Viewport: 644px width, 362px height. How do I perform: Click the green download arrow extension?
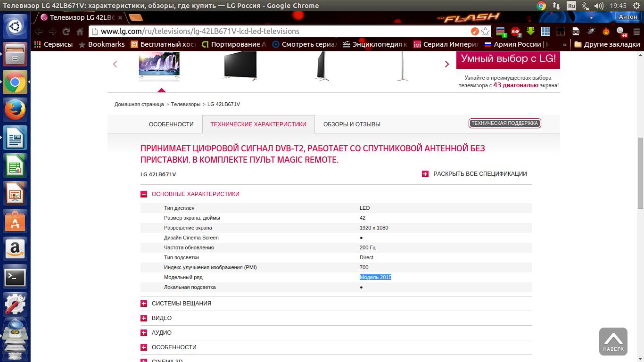[x=530, y=32]
